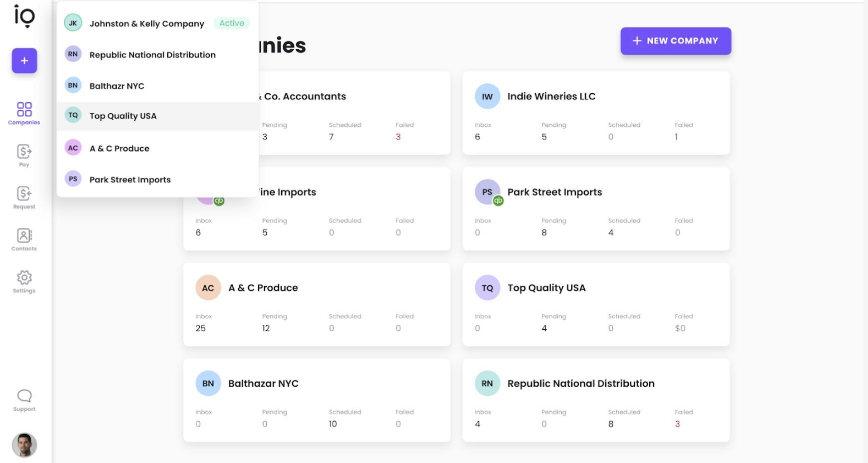Click the purple plus icon in the sidebar

click(24, 60)
